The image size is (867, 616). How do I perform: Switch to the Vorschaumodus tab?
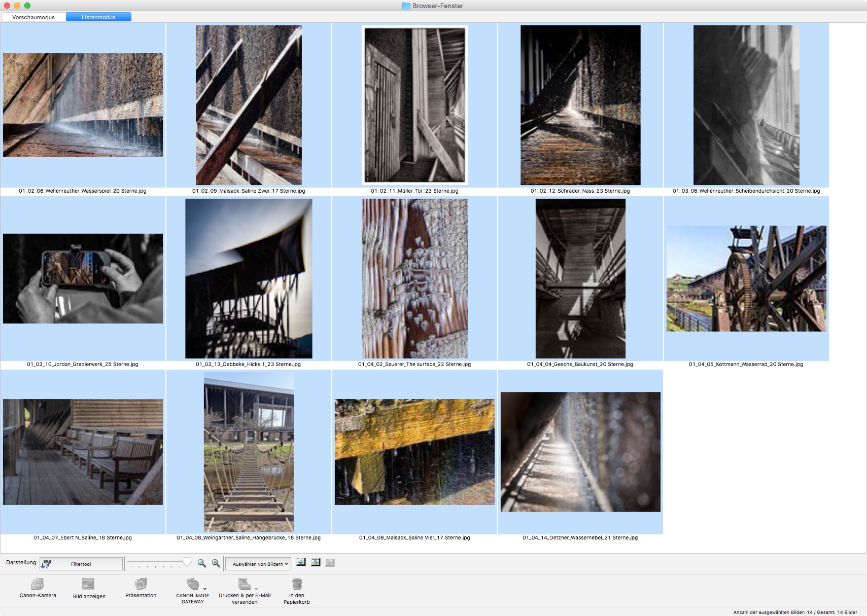pos(33,17)
